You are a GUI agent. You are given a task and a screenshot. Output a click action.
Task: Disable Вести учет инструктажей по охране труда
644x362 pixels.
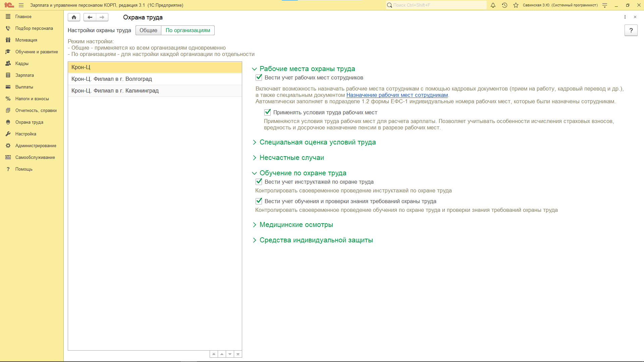259,182
